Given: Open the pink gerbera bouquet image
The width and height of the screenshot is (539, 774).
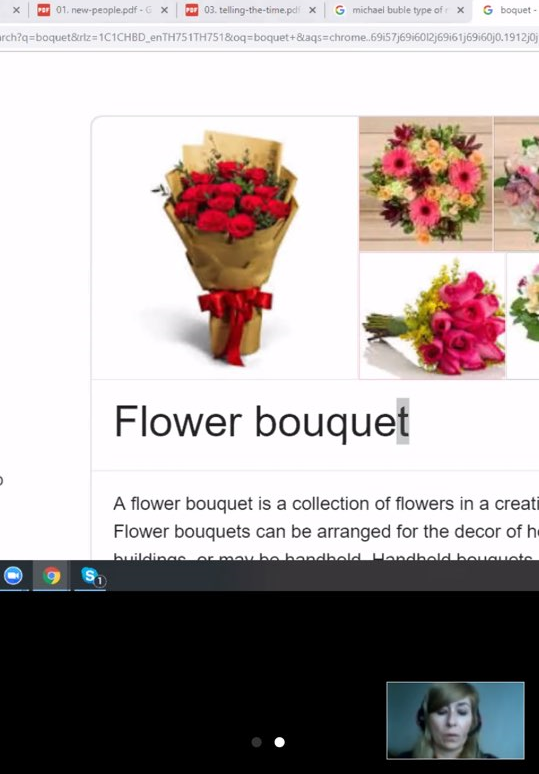Looking at the screenshot, I should [425, 184].
